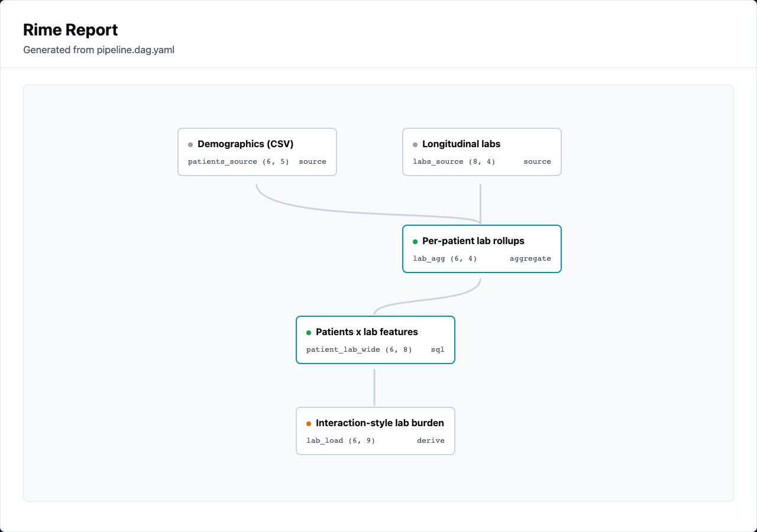
Task: Click the green status dot beside Patients x lab features
Action: tap(309, 332)
